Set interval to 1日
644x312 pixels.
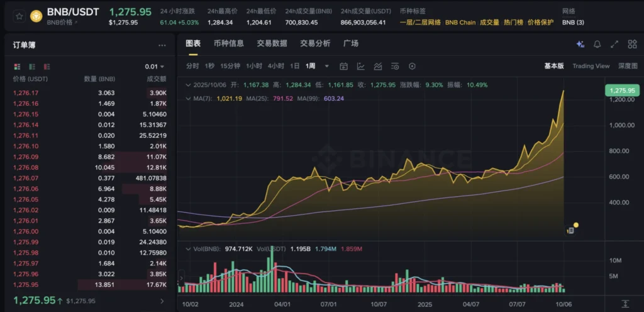(294, 66)
